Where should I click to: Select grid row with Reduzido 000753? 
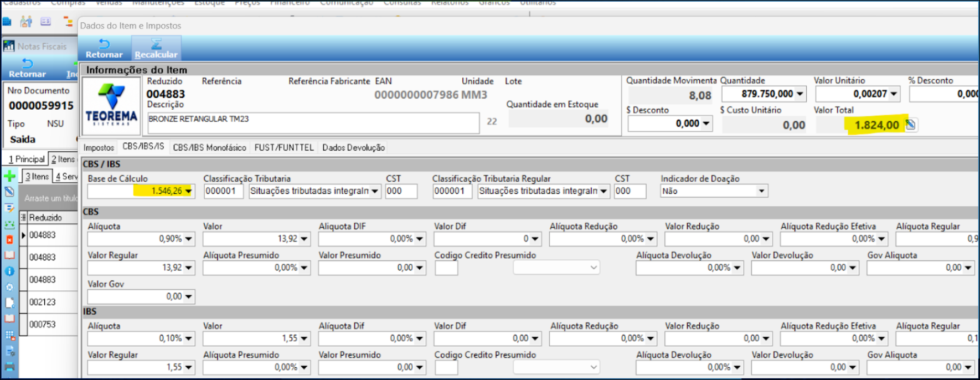(x=48, y=324)
